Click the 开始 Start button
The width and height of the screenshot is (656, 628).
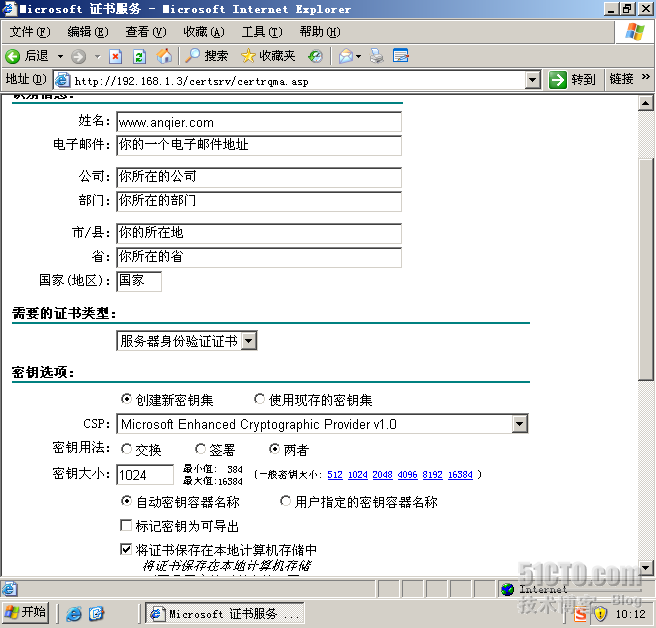pos(25,613)
